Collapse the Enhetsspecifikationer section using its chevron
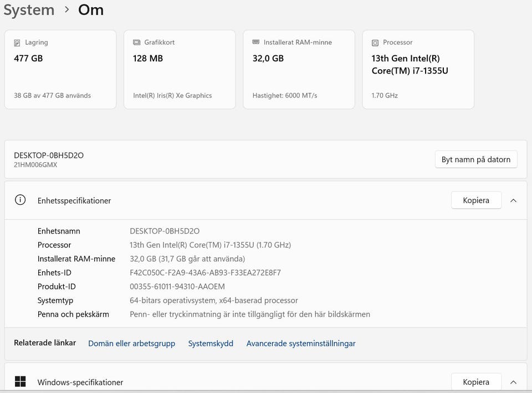Viewport: 532px width, 393px height. [x=513, y=200]
